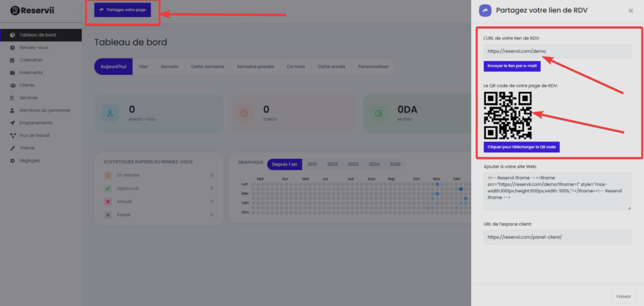Click the share icon in panel header
The image size is (644, 306).
(485, 10)
